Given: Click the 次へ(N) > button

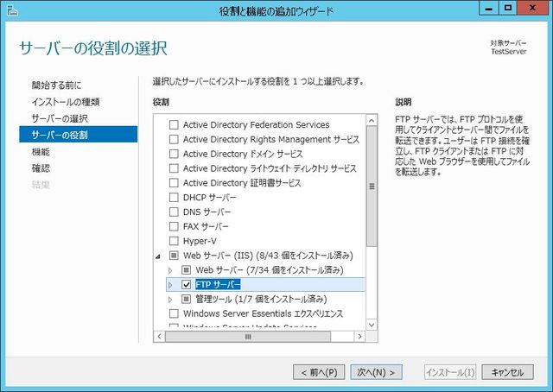Looking at the screenshot, I should click(376, 372).
